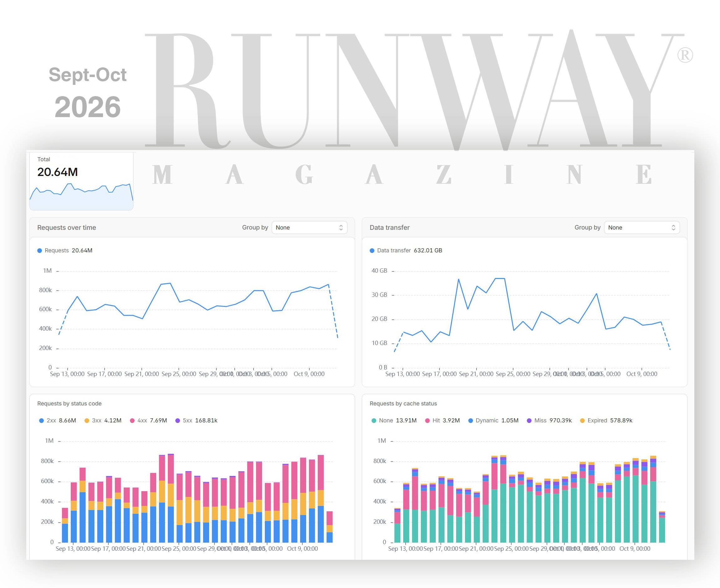
Task: Open the Data transfer Group by dropdown
Action: pyautogui.click(x=642, y=228)
